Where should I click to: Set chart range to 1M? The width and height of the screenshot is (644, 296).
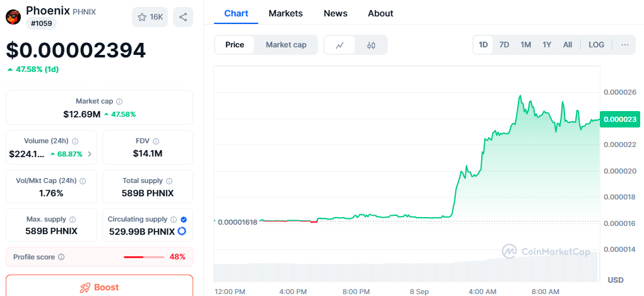coord(526,45)
